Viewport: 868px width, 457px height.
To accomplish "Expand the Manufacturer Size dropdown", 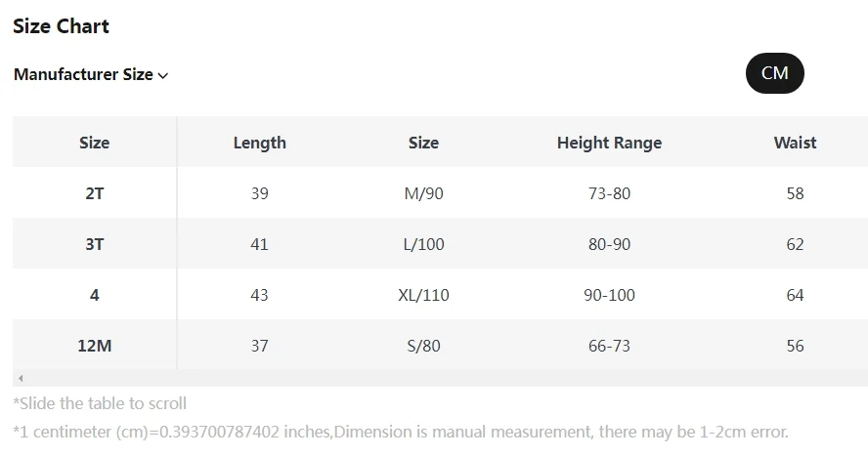I will click(84, 74).
